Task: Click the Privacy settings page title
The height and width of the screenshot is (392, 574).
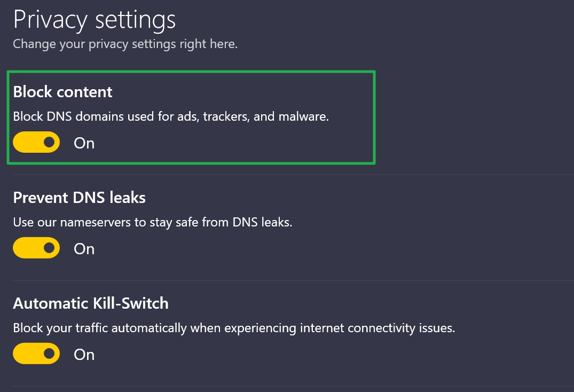Action: click(x=95, y=19)
